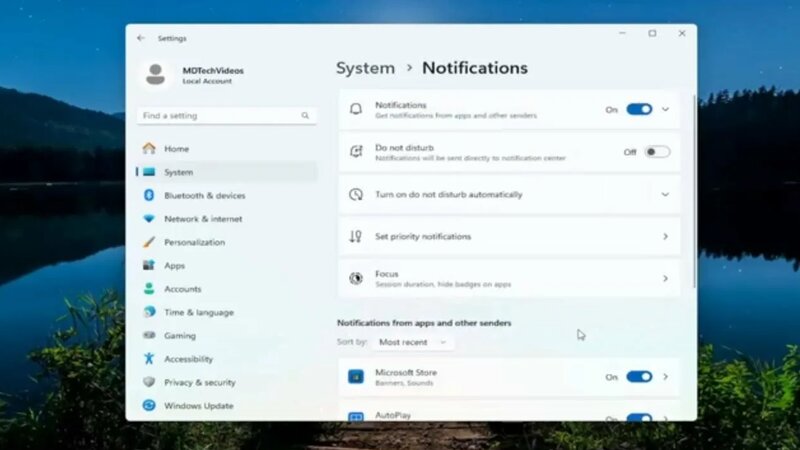This screenshot has width=800, height=450.
Task: Click the System monitor icon
Action: (149, 172)
